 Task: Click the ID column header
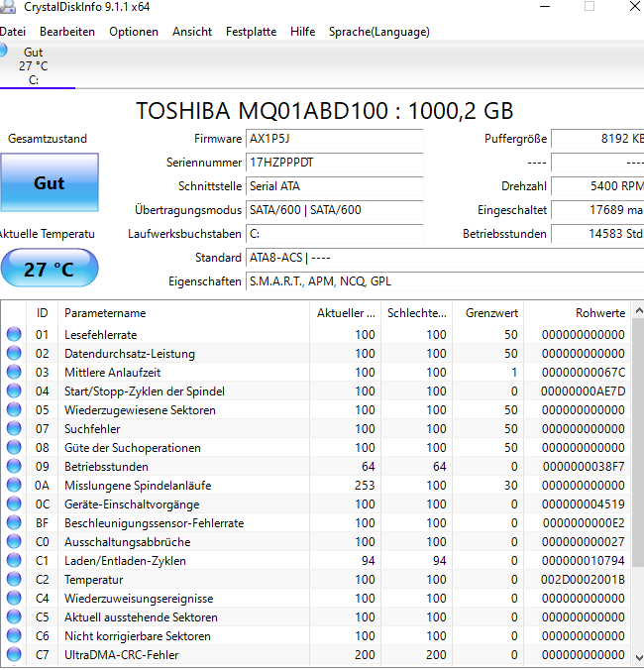click(42, 313)
